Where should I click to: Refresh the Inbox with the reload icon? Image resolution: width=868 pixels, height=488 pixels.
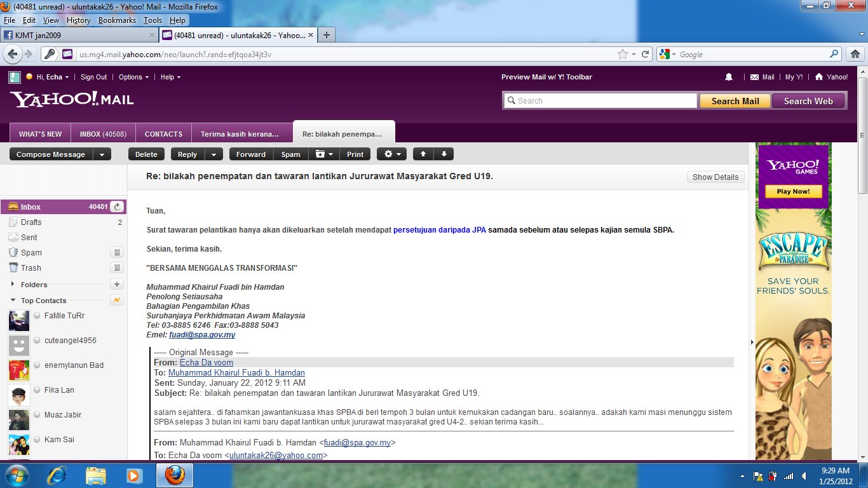(117, 207)
